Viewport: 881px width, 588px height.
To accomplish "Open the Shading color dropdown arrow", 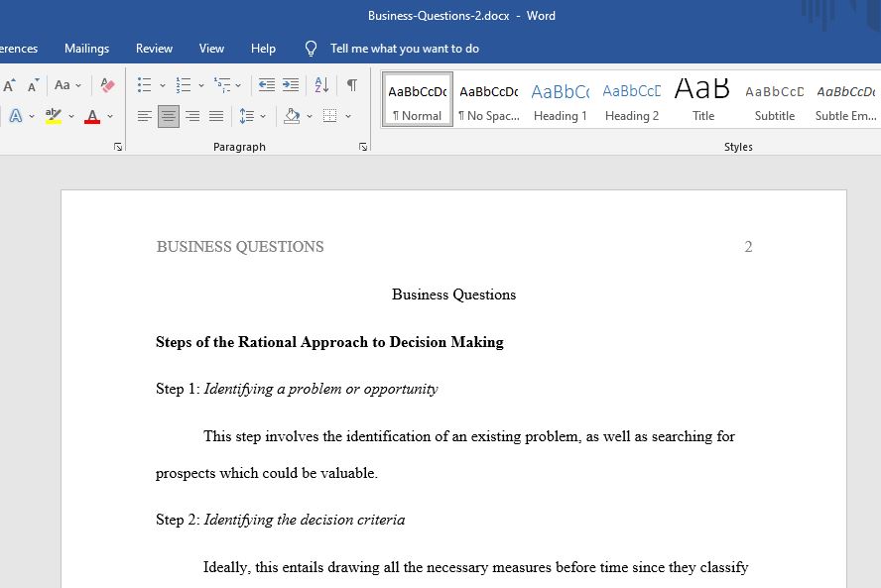I will pos(309,116).
